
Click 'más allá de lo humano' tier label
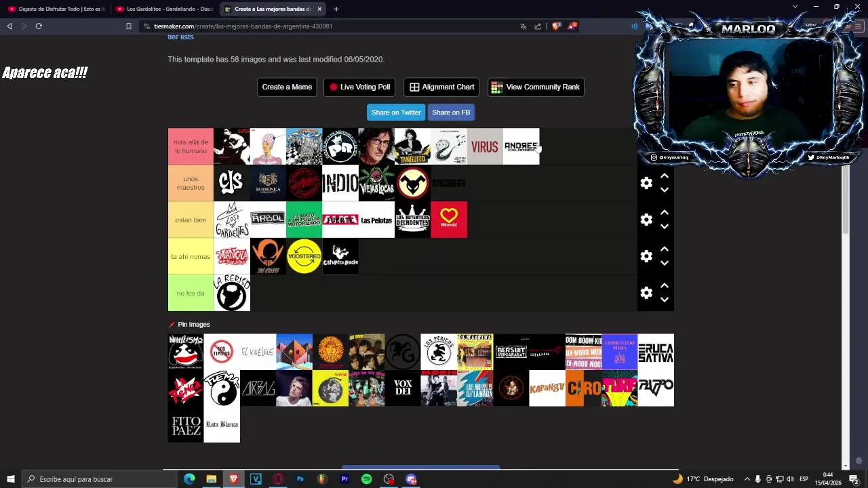click(191, 146)
